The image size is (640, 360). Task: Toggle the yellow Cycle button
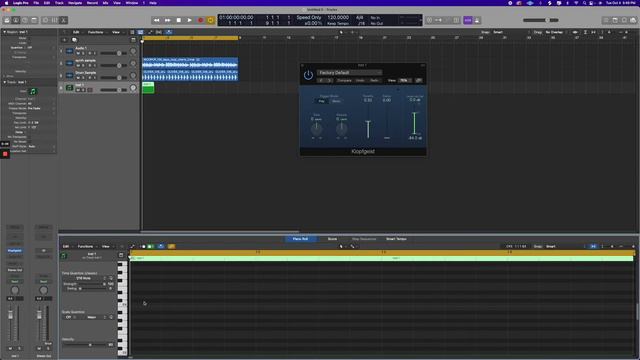point(211,20)
